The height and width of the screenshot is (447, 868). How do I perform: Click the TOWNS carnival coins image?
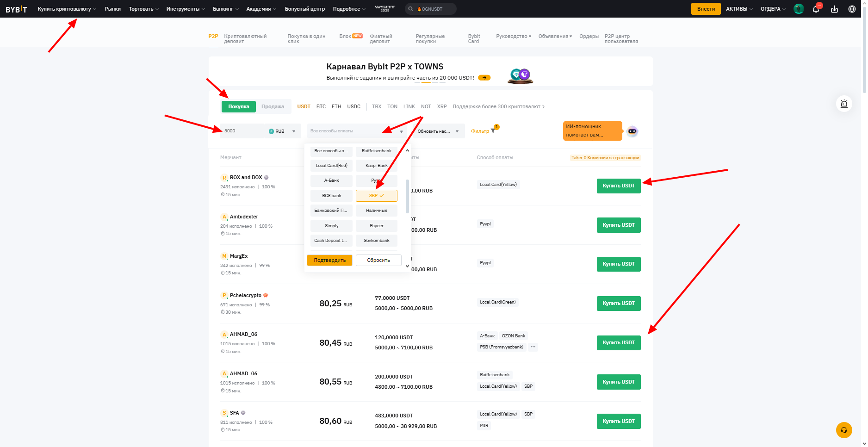(x=520, y=75)
